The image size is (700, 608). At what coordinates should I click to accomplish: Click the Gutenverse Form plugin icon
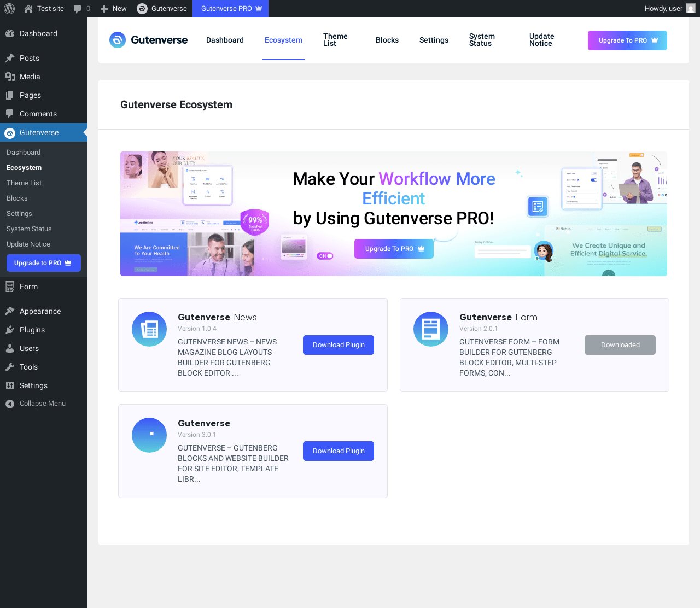point(431,329)
